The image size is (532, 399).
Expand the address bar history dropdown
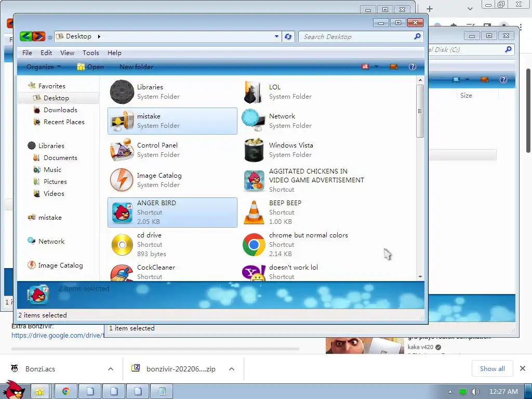276,36
